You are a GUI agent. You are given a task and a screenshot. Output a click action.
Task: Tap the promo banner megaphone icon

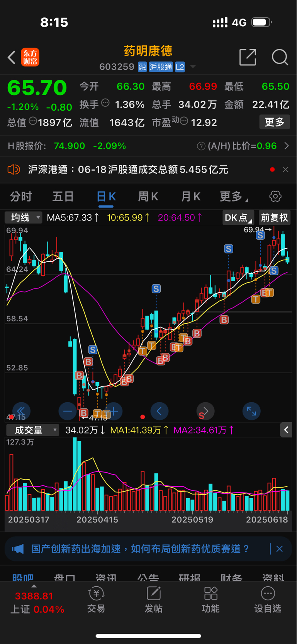(x=18, y=549)
